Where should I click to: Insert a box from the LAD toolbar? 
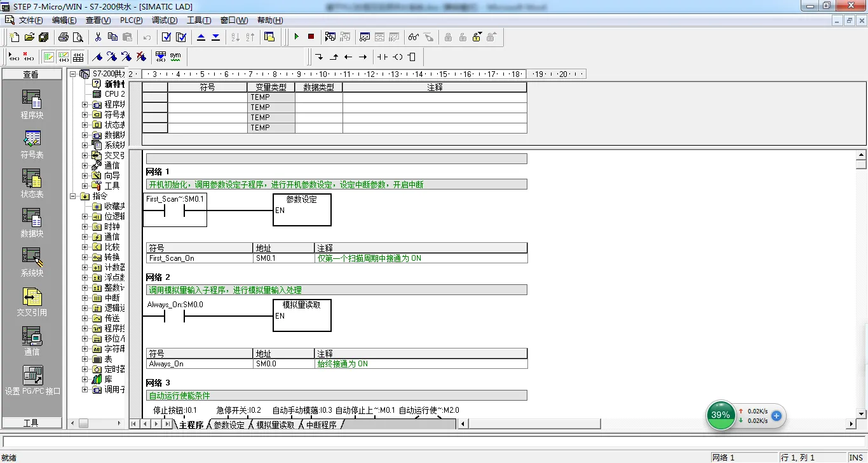pyautogui.click(x=412, y=57)
